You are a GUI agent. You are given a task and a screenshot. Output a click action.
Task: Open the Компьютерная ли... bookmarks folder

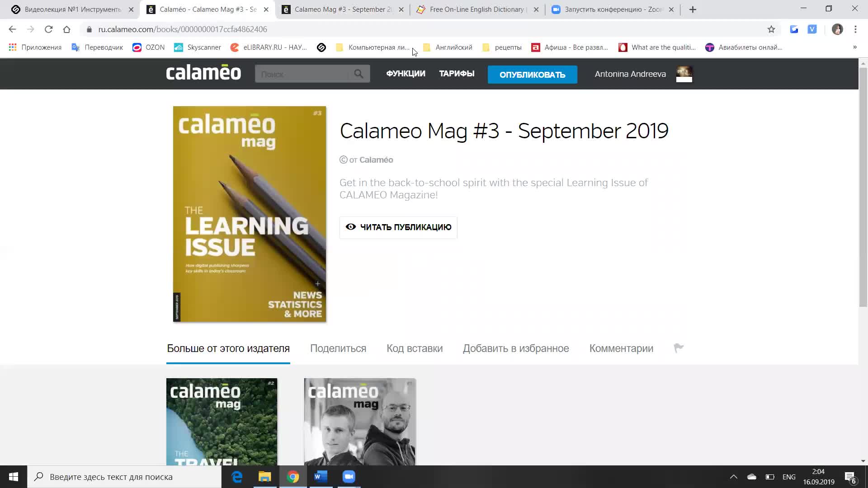[x=373, y=47]
